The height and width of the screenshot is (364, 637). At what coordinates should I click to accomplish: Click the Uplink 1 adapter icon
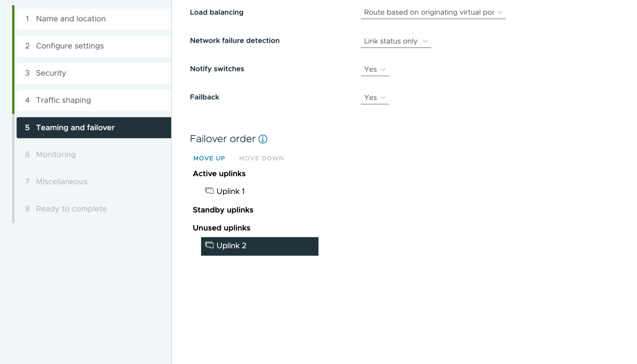click(x=209, y=191)
